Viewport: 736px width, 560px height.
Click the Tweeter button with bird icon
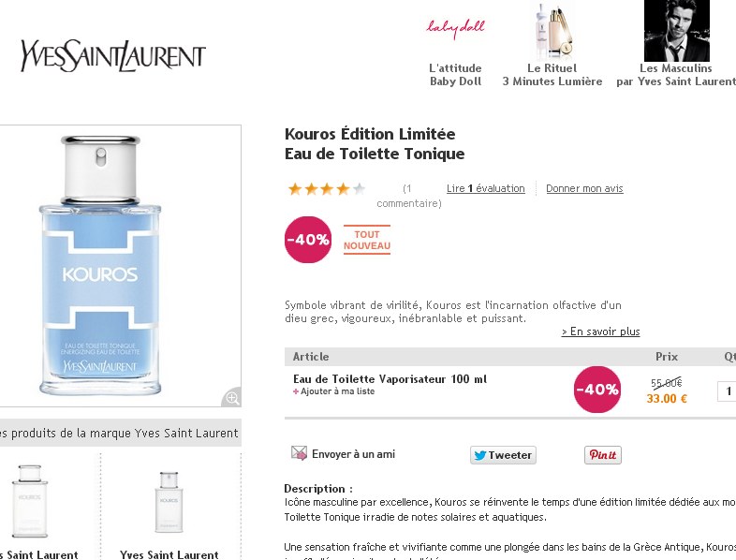point(503,455)
